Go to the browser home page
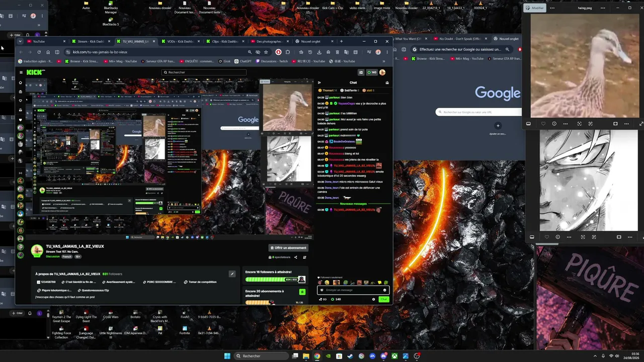Image resolution: width=644 pixels, height=362 pixels. point(48,52)
